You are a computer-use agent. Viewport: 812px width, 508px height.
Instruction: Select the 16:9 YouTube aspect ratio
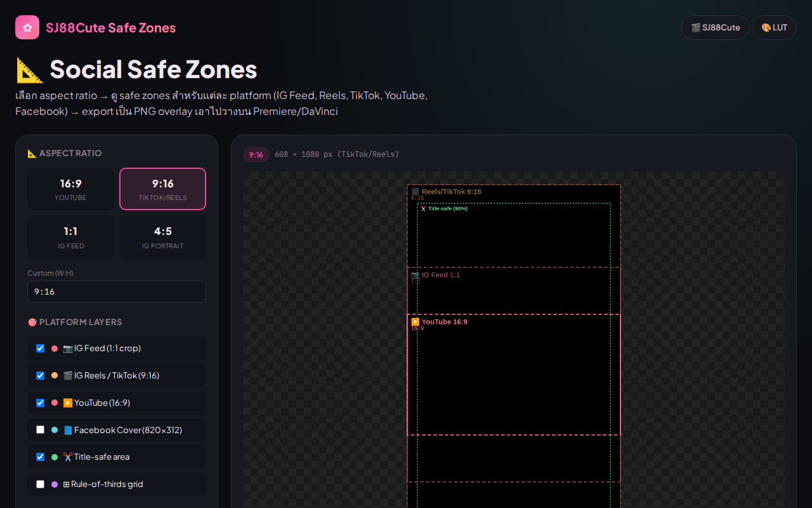[x=71, y=189]
